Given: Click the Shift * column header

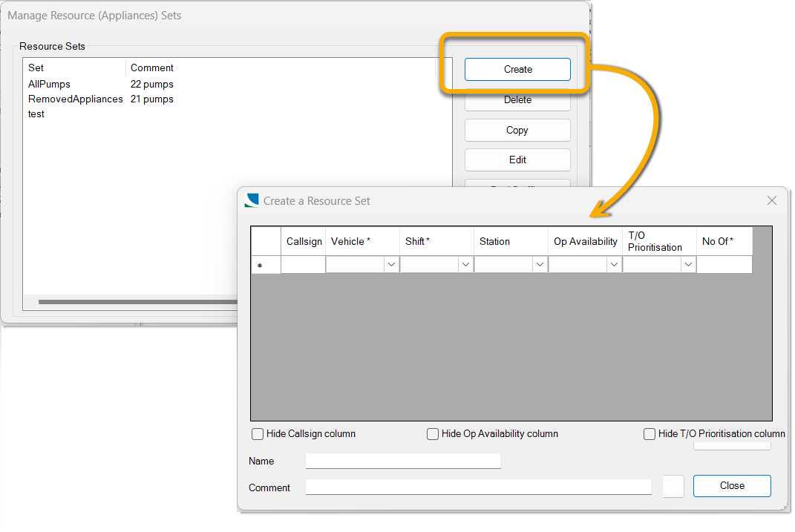Looking at the screenshot, I should (x=436, y=242).
